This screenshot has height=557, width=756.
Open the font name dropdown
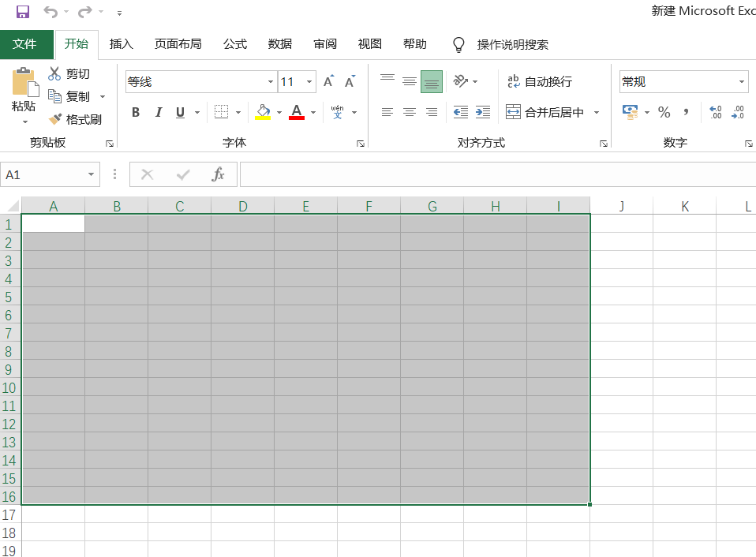271,81
